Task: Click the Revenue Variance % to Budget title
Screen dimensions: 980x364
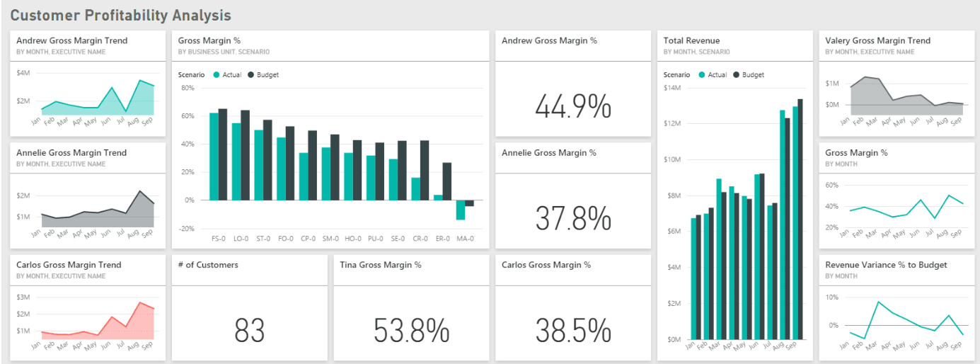Action: [886, 265]
